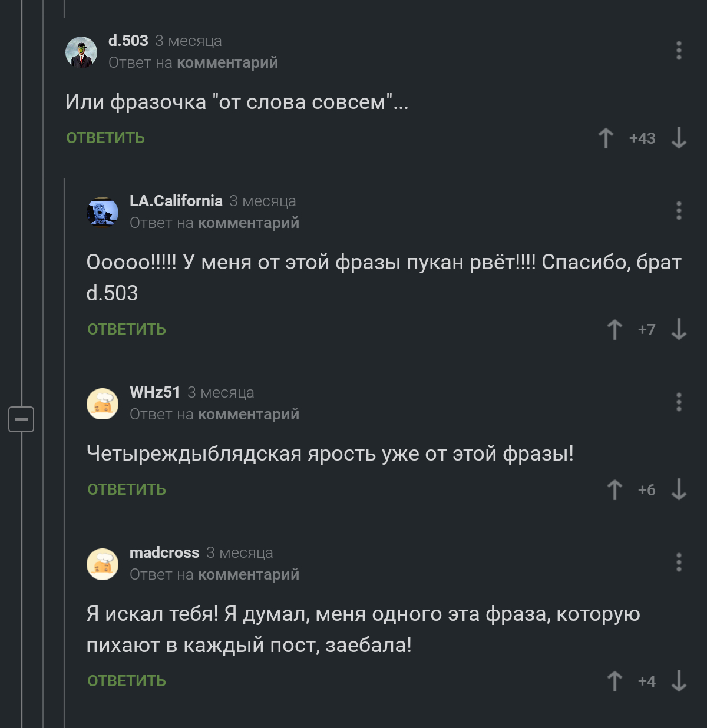The height and width of the screenshot is (728, 707).
Task: Open three-dot menu on d.503's comment
Action: click(679, 51)
